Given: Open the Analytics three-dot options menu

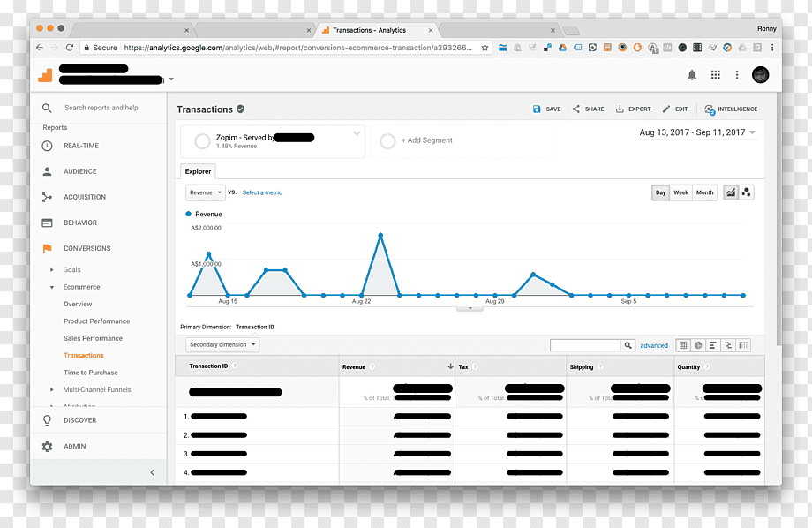Looking at the screenshot, I should [737, 75].
